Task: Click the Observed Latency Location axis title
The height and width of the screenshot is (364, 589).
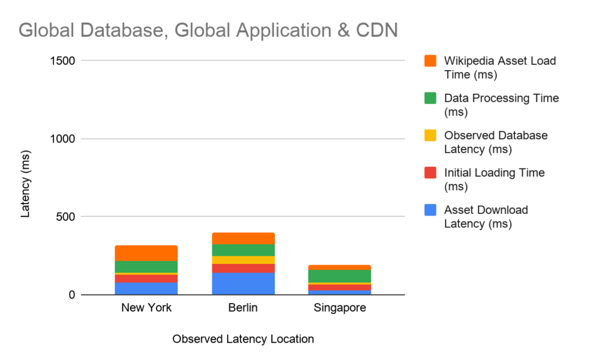Action: [x=243, y=339]
